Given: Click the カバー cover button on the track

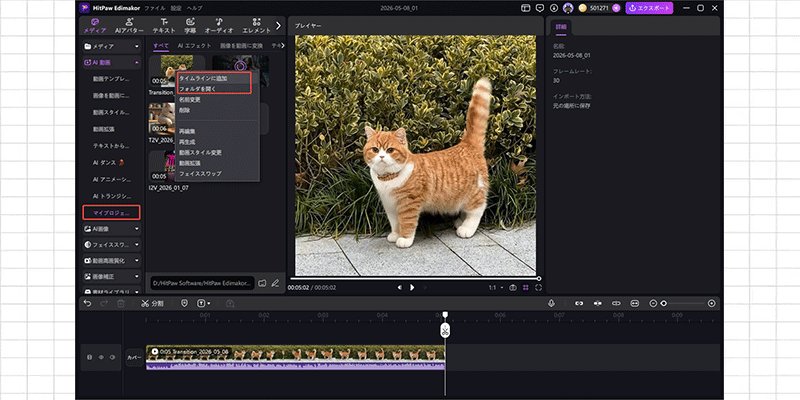Looking at the screenshot, I should point(134,358).
